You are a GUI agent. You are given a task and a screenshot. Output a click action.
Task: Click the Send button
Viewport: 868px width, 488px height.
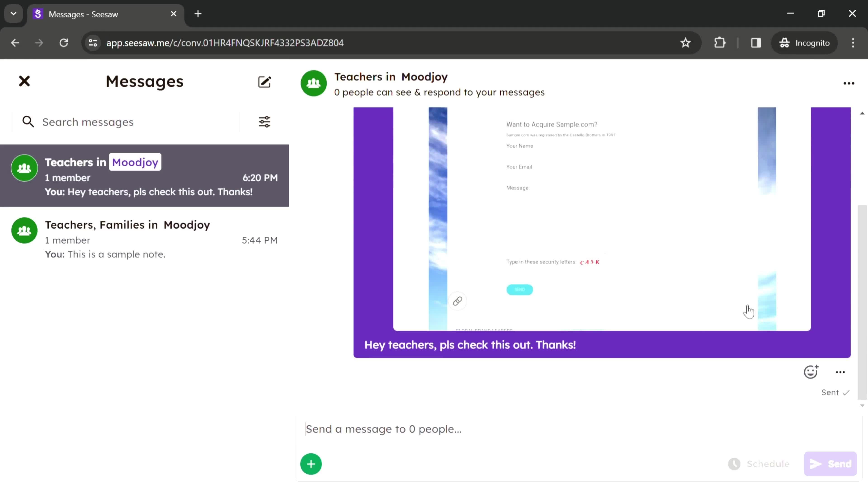point(830,464)
